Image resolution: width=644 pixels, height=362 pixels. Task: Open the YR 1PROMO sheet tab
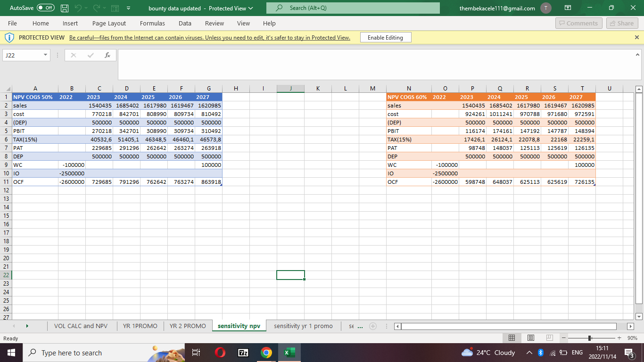coord(140,326)
